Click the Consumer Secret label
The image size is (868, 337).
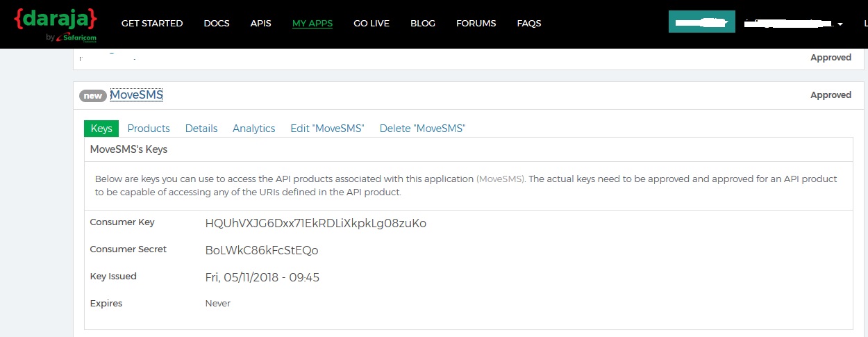(128, 249)
